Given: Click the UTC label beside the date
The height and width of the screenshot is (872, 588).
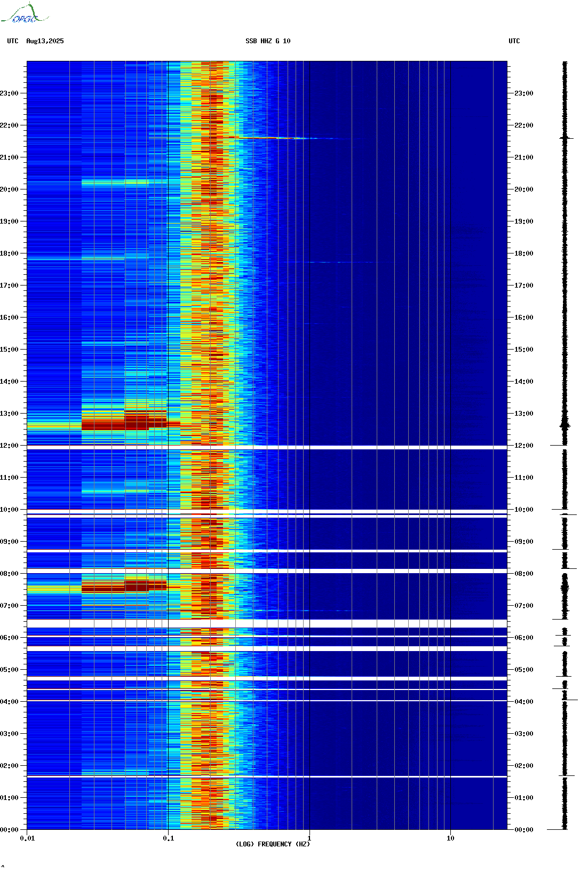Looking at the screenshot, I should [x=13, y=41].
